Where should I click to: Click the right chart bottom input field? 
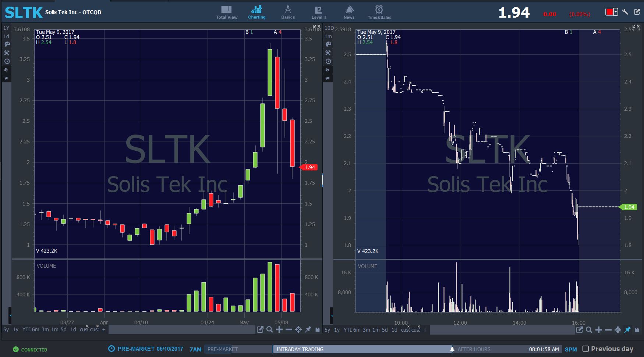(502, 330)
